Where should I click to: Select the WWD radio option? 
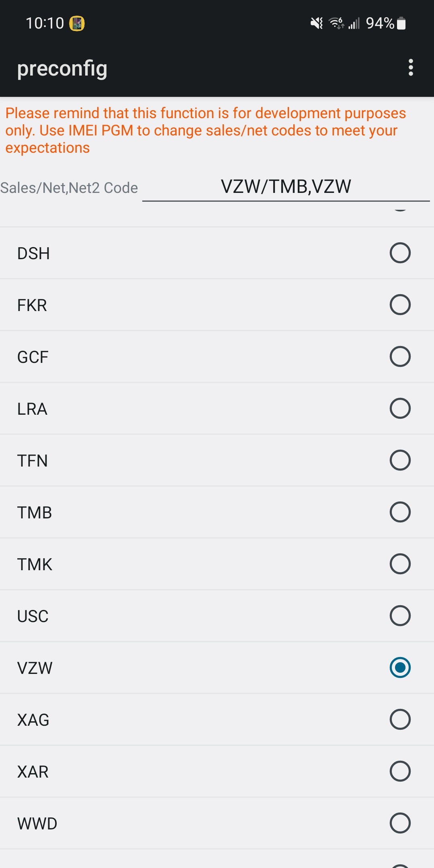tap(400, 823)
